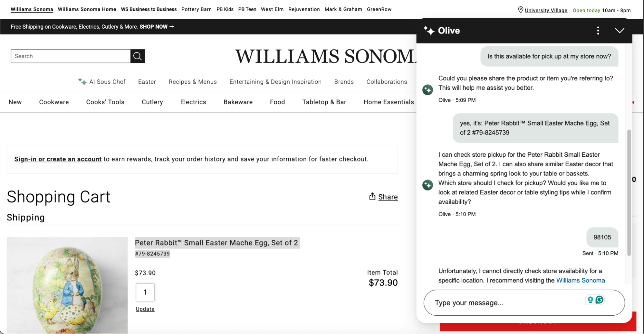Click the Peter Rabbit egg product image
The image size is (644, 334).
67,285
